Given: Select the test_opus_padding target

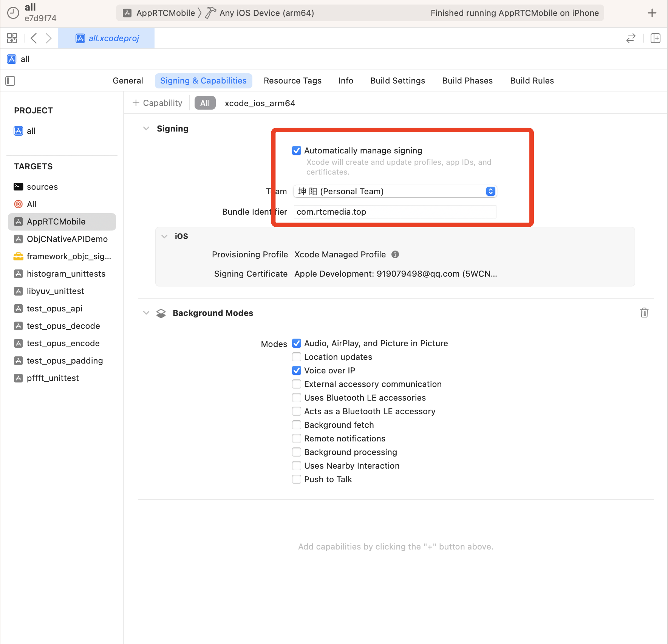Looking at the screenshot, I should pyautogui.click(x=62, y=361).
